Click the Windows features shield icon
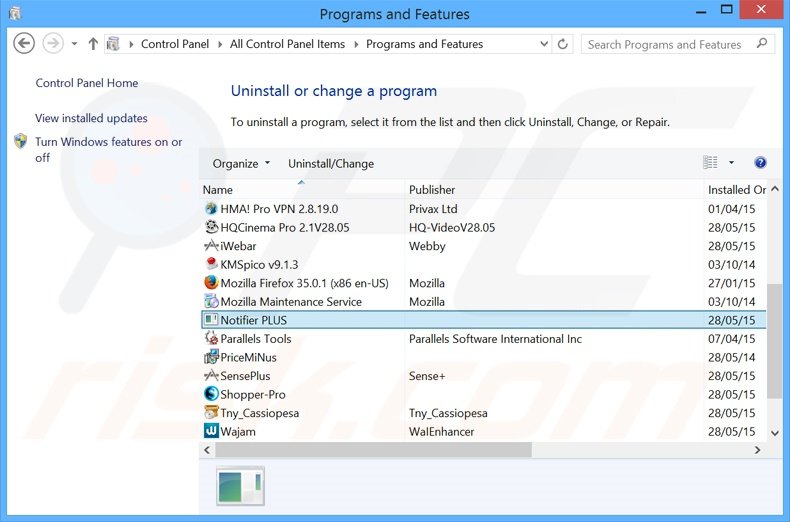The image size is (790, 522). 21,141
